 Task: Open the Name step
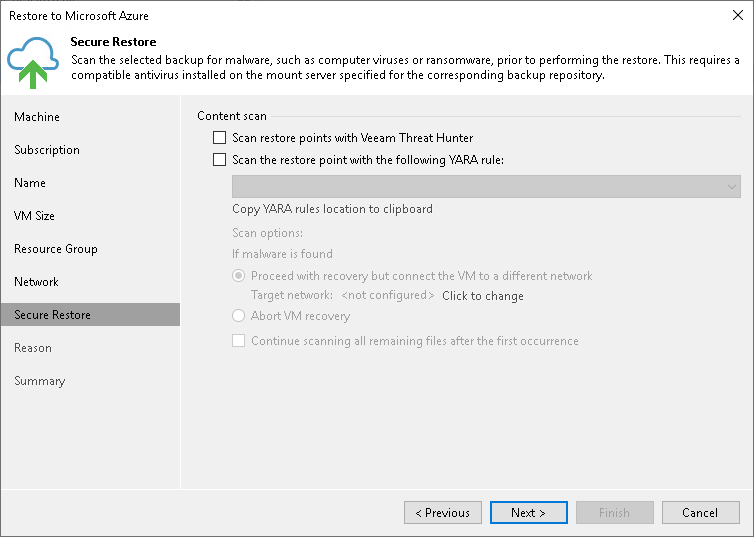tap(30, 183)
